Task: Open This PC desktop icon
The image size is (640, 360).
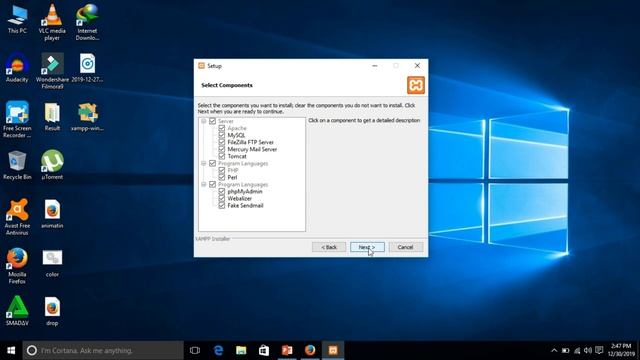Action: tap(17, 20)
